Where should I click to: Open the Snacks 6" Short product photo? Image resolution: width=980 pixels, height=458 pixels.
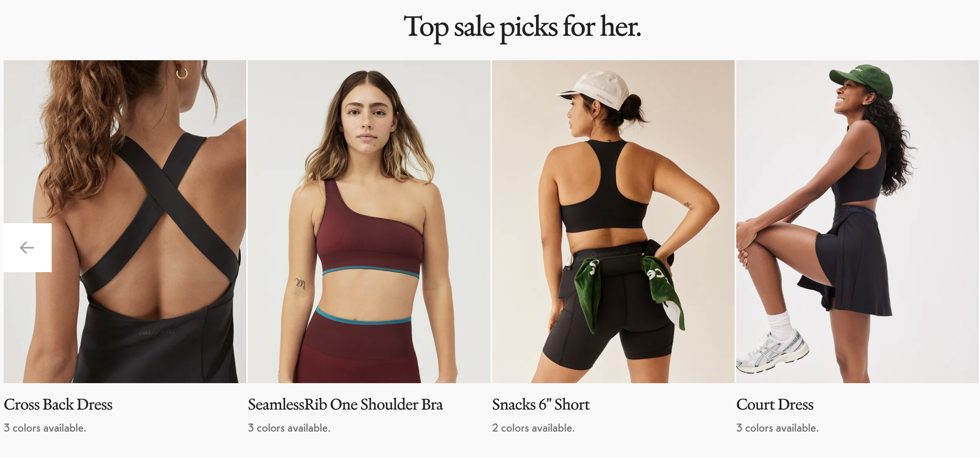[613, 222]
